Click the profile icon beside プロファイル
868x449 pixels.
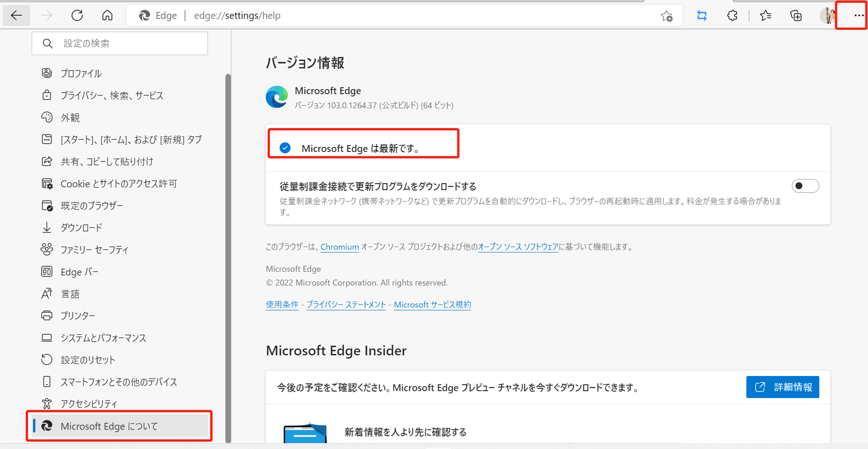tap(47, 73)
